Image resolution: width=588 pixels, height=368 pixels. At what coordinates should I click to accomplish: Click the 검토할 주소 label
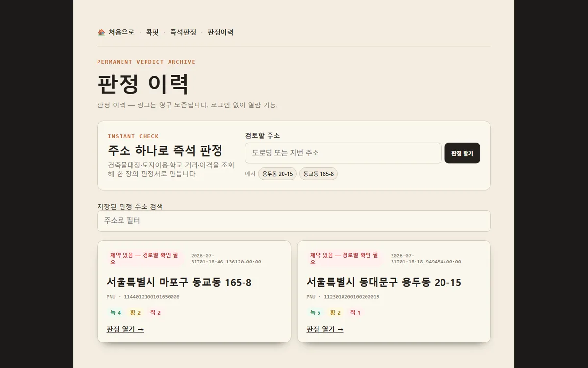pyautogui.click(x=263, y=136)
